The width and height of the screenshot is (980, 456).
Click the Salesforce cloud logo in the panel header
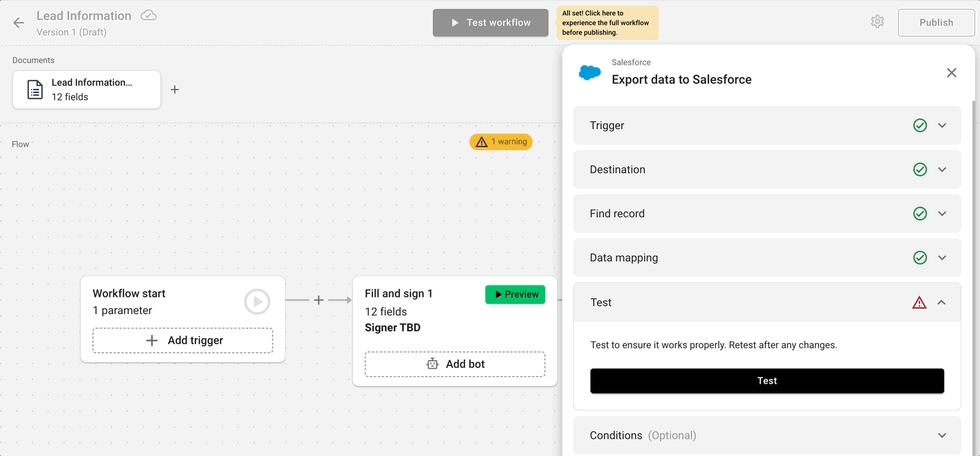pyautogui.click(x=590, y=71)
